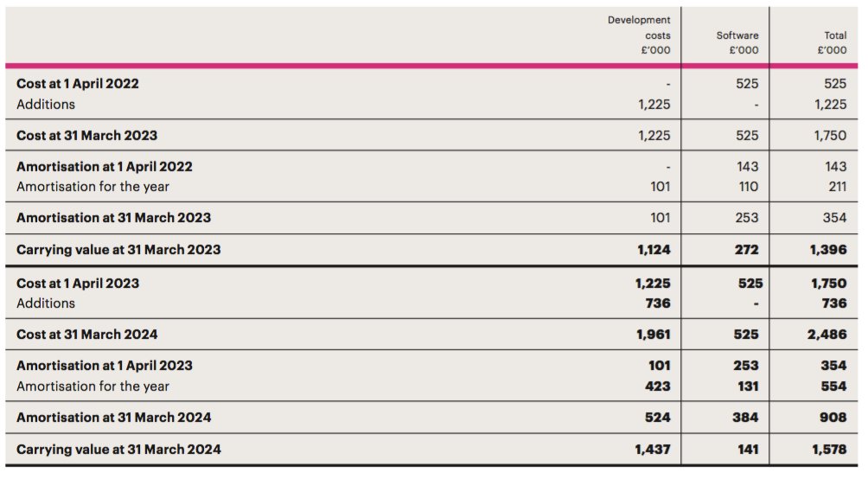Click Carrying value at 31 March 2024 label

pyautogui.click(x=118, y=449)
